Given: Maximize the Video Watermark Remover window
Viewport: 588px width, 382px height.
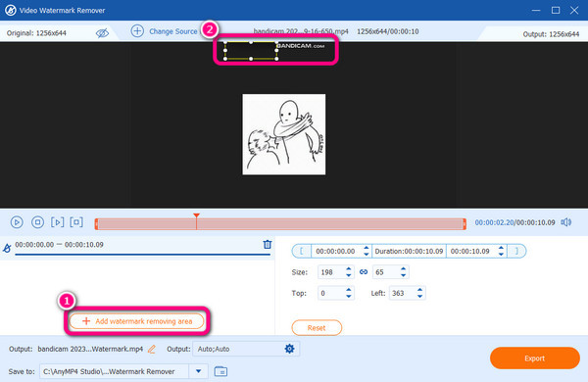Looking at the screenshot, I should [x=556, y=10].
